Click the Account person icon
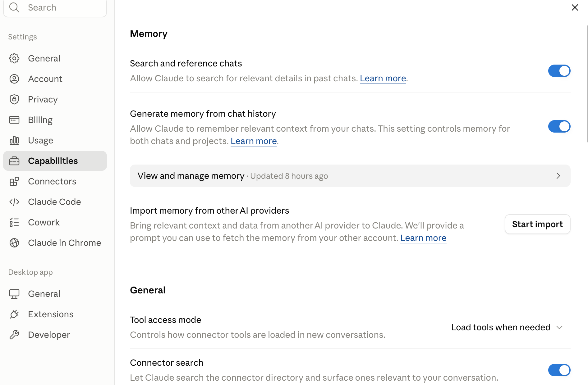 [14, 79]
